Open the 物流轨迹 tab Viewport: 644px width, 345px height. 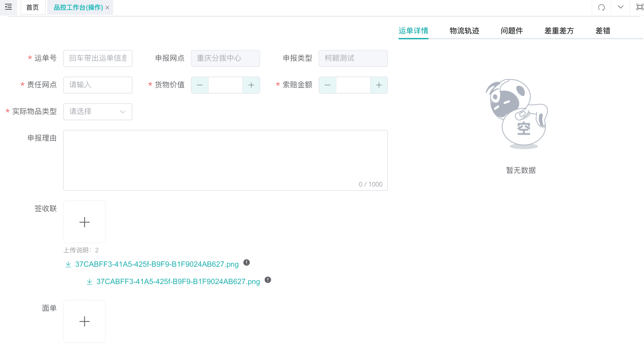pyautogui.click(x=464, y=31)
